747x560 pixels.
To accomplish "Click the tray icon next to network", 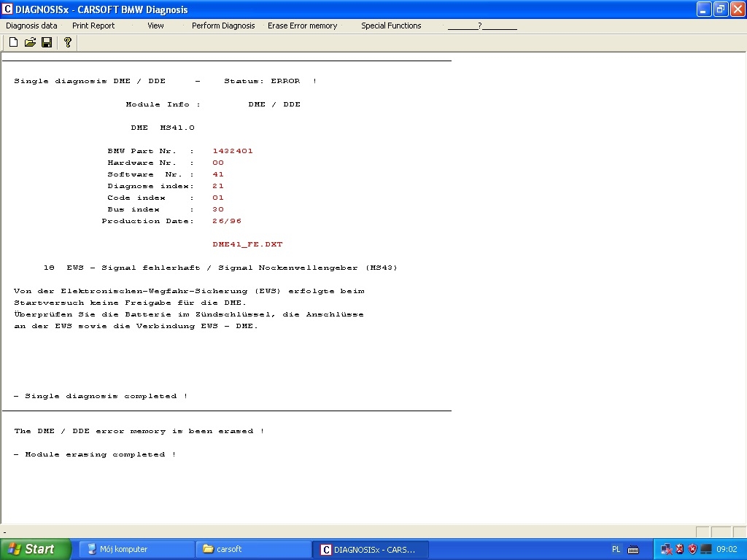I will pyautogui.click(x=680, y=550).
